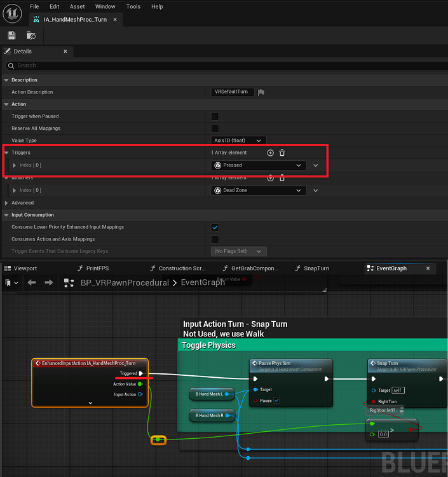Switch to the SnapTurn graph tab
This screenshot has height=477, width=448.
tap(316, 268)
